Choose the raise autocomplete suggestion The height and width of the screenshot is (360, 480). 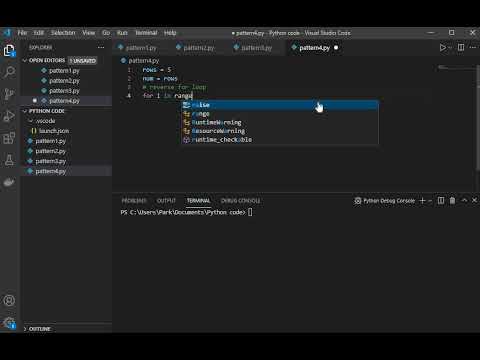[x=280, y=105]
